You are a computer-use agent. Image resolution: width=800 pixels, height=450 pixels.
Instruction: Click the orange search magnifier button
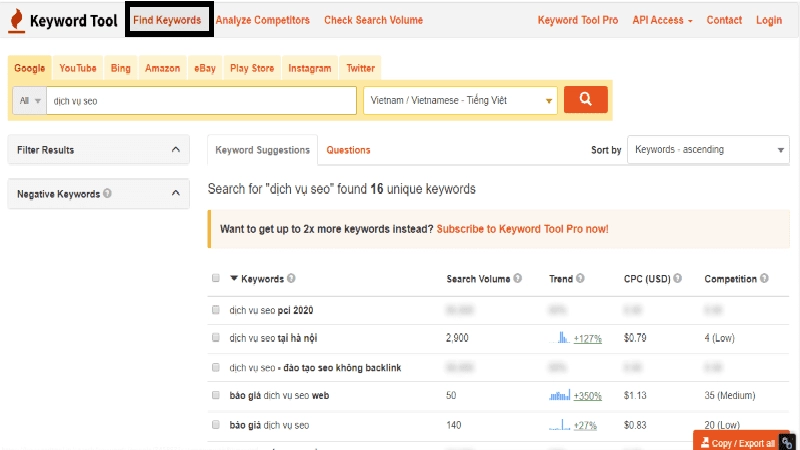tap(585, 99)
